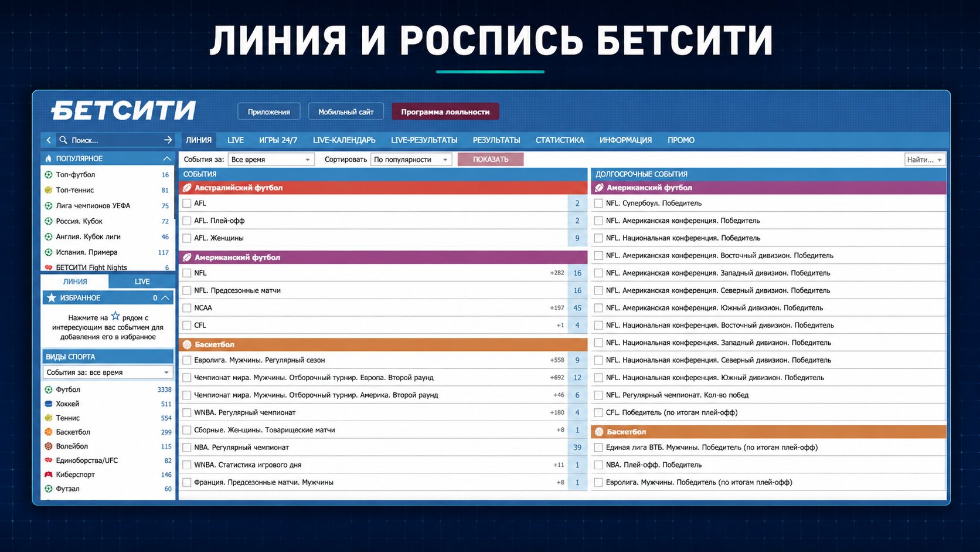Image resolution: width=980 pixels, height=552 pixels.
Task: Collapse the Избранное section chevron
Action: tap(166, 298)
